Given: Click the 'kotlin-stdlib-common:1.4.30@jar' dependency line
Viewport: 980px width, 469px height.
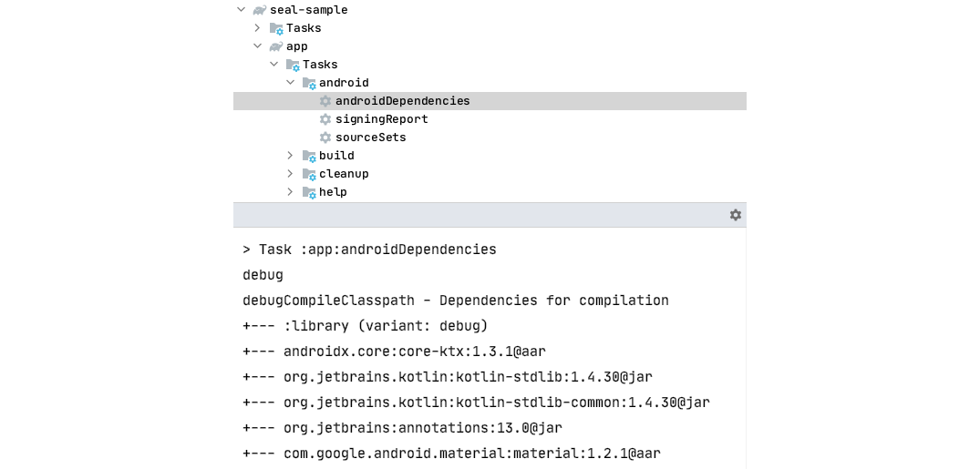Looking at the screenshot, I should coord(476,403).
